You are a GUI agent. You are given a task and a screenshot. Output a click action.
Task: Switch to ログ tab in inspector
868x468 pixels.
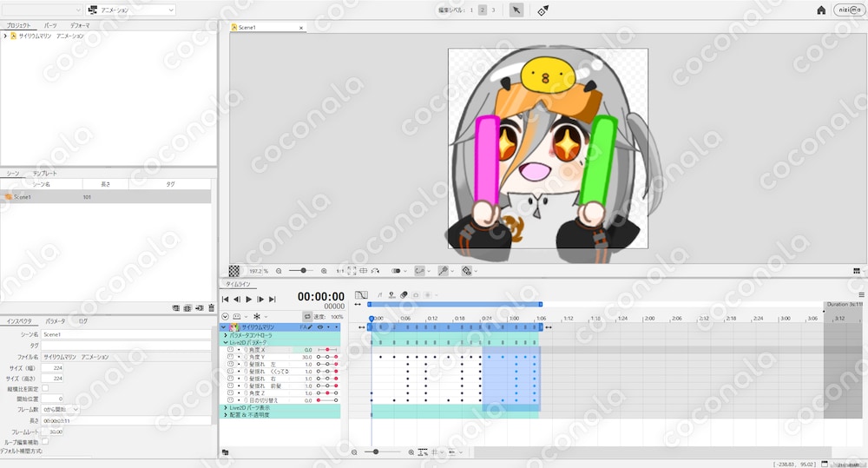click(82, 321)
